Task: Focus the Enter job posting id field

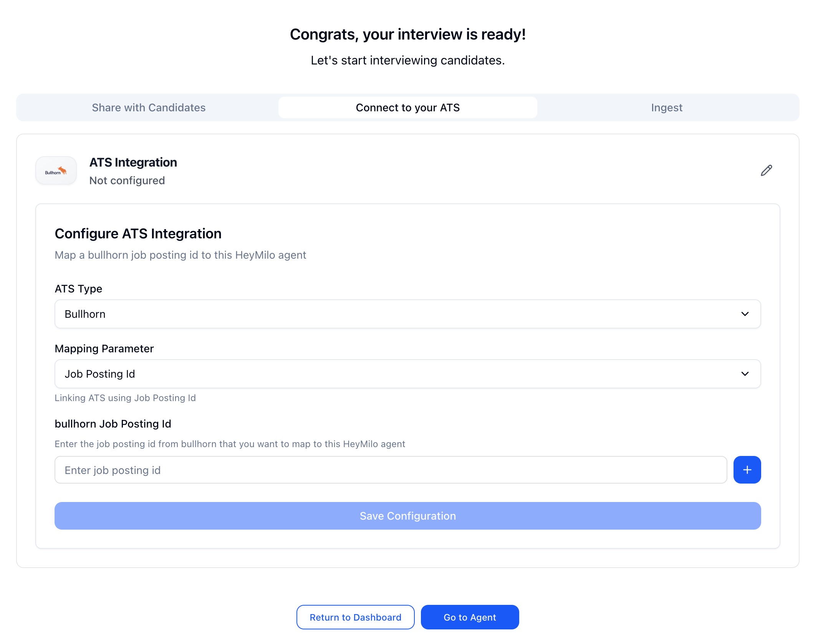Action: pos(390,470)
